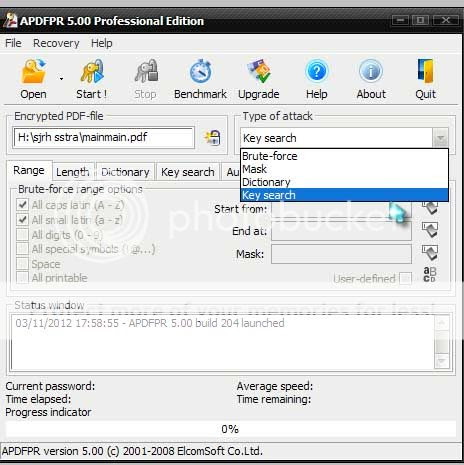Click the build 204 launched log line
The width and height of the screenshot is (464, 465).
tap(150, 323)
